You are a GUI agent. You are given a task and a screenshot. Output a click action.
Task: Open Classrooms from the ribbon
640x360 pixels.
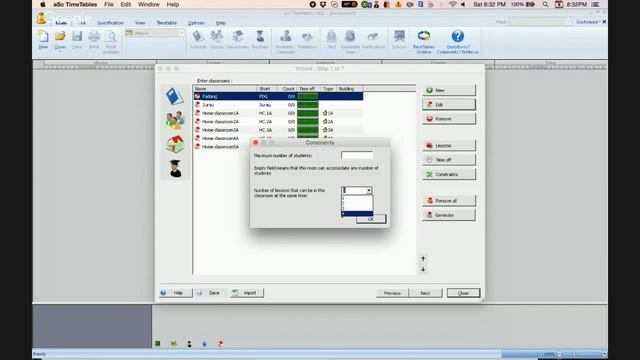pyautogui.click(x=238, y=39)
